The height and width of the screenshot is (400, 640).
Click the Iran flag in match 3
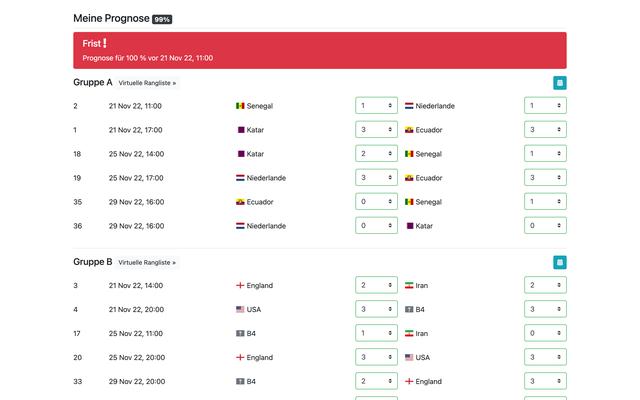(409, 286)
